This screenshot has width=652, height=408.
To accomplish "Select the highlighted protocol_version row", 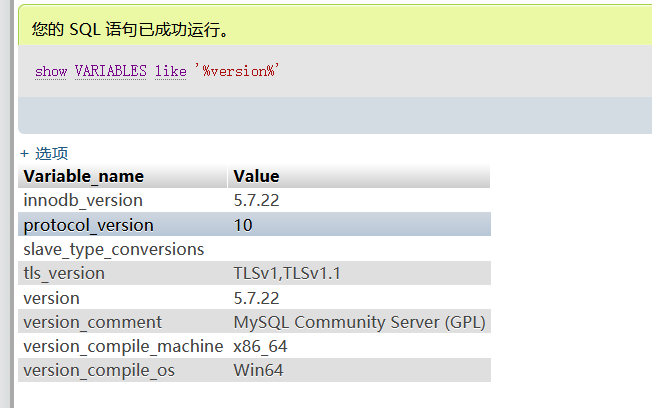I will 254,225.
